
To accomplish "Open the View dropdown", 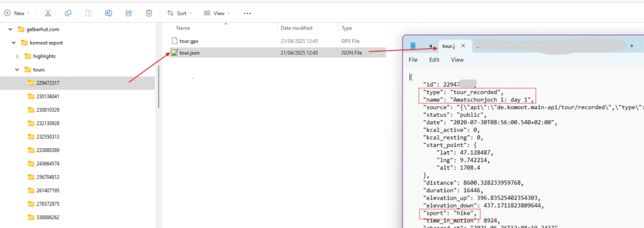I will (x=217, y=13).
